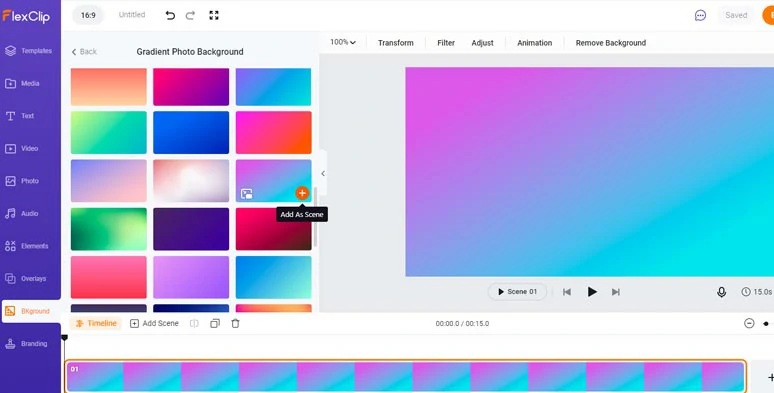Click the Add Scene button
Image resolution: width=774 pixels, height=393 pixels.
(155, 323)
